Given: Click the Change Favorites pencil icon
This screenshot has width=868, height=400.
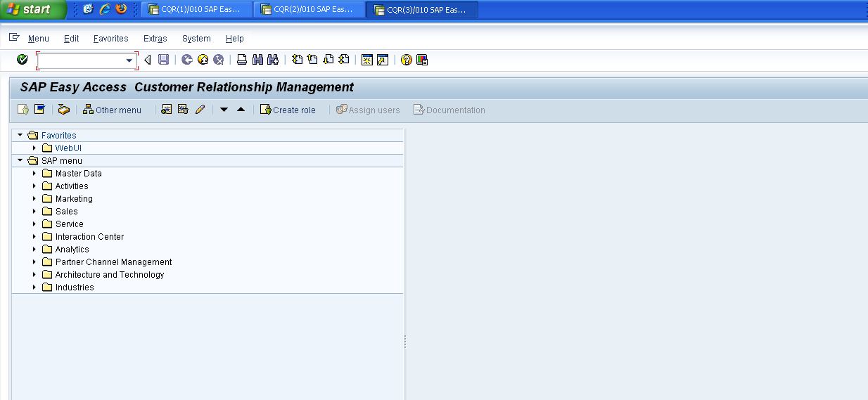Looking at the screenshot, I should (200, 109).
